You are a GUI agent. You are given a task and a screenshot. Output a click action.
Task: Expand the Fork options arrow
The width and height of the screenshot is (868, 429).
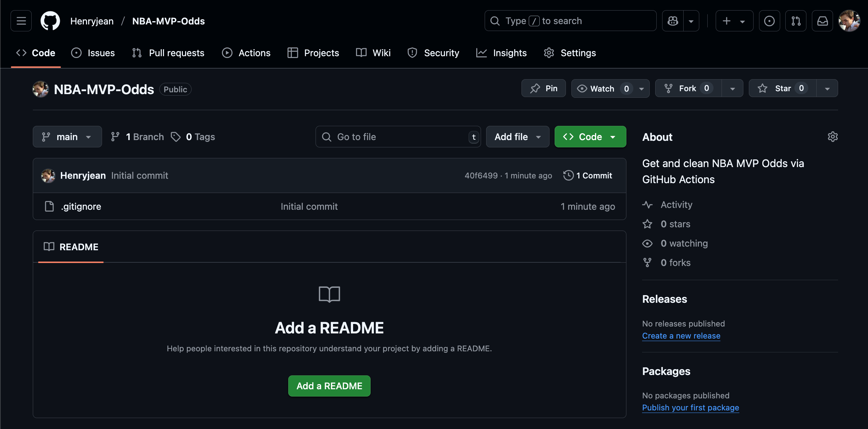[732, 88]
